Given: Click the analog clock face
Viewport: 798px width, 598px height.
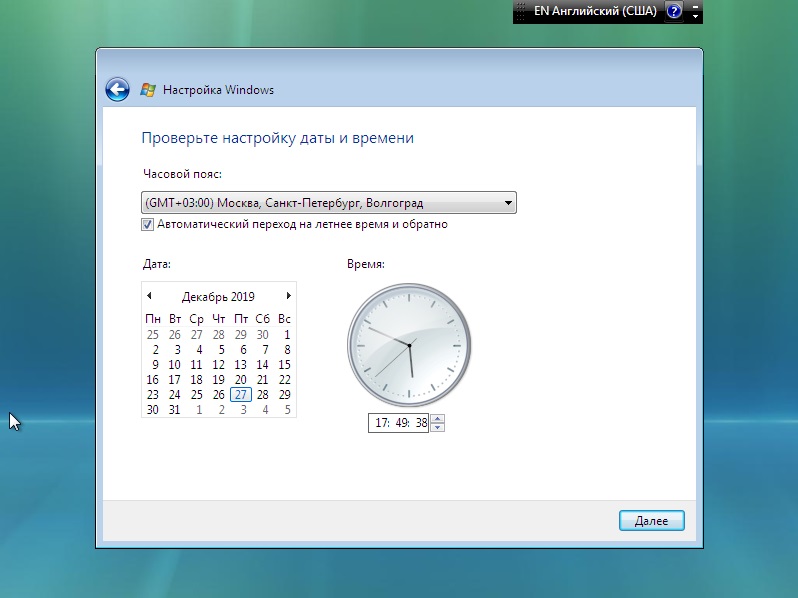Looking at the screenshot, I should [409, 345].
